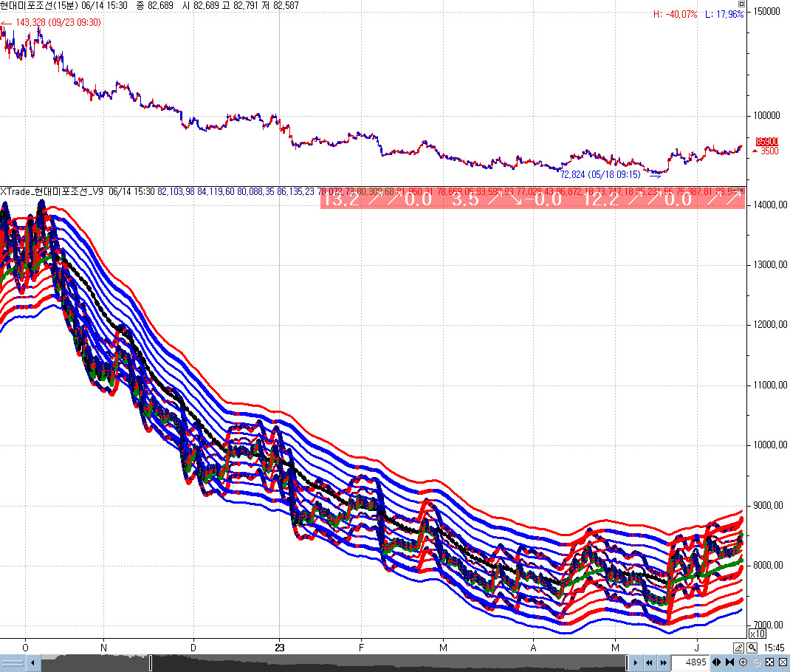Click the compress bars horizontally icon
This screenshot has width=790, height=672.
[x=729, y=663]
